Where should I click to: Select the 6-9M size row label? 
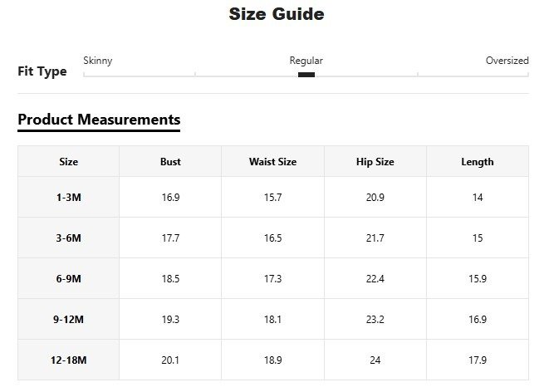[69, 279]
